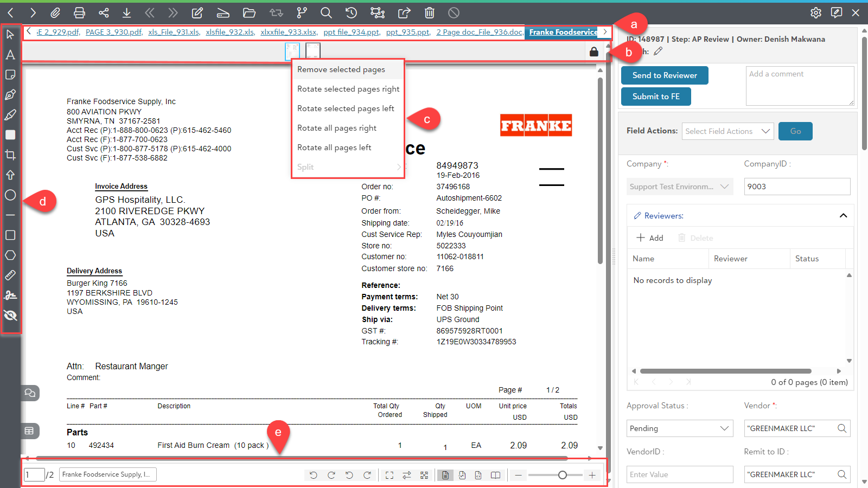Select the crop tool in the left sidebar
868x488 pixels.
(x=10, y=155)
